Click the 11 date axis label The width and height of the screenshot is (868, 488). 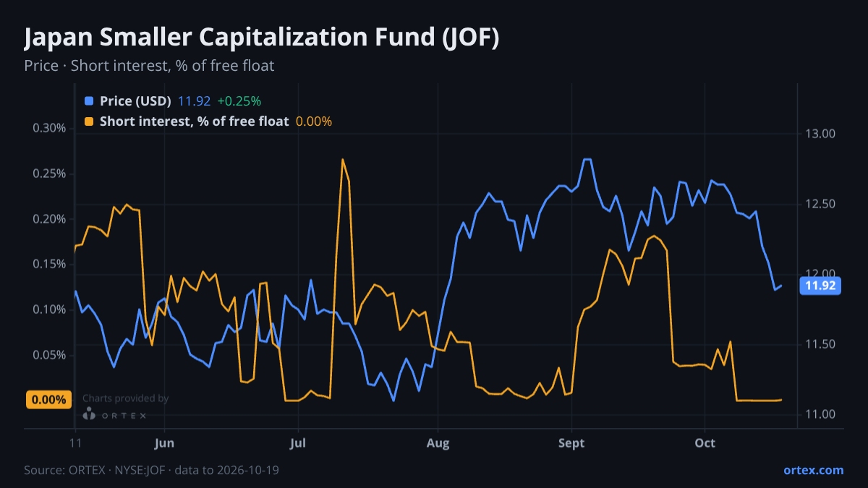(x=75, y=443)
